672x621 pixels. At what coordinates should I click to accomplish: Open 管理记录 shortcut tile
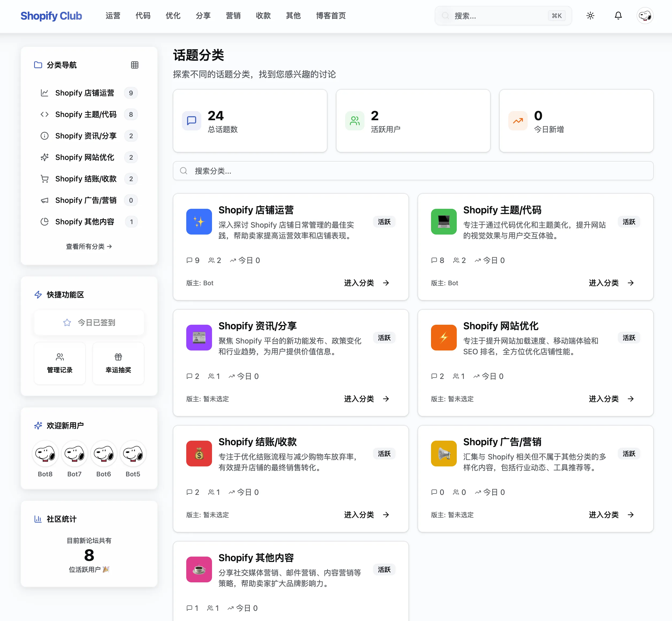[60, 363]
